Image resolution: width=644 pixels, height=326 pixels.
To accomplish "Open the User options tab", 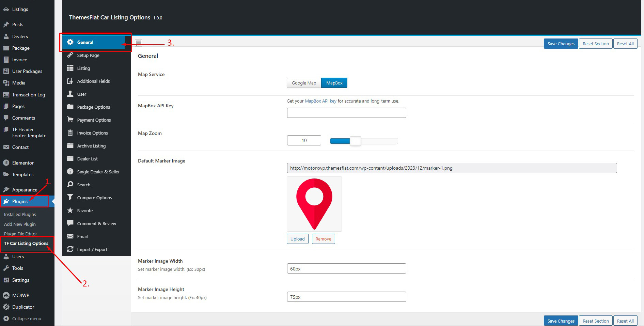I will tap(97, 94).
